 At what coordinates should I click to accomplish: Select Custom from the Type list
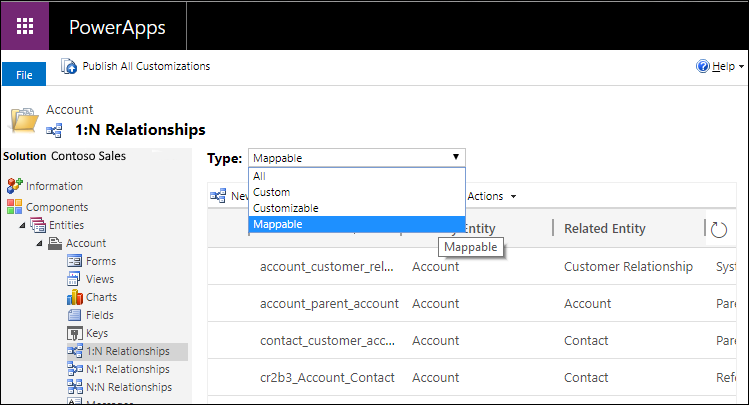click(272, 192)
